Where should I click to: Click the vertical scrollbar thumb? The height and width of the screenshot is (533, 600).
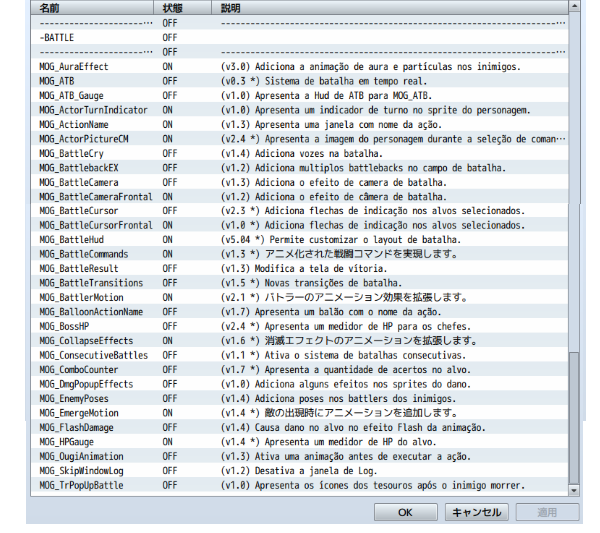click(574, 418)
